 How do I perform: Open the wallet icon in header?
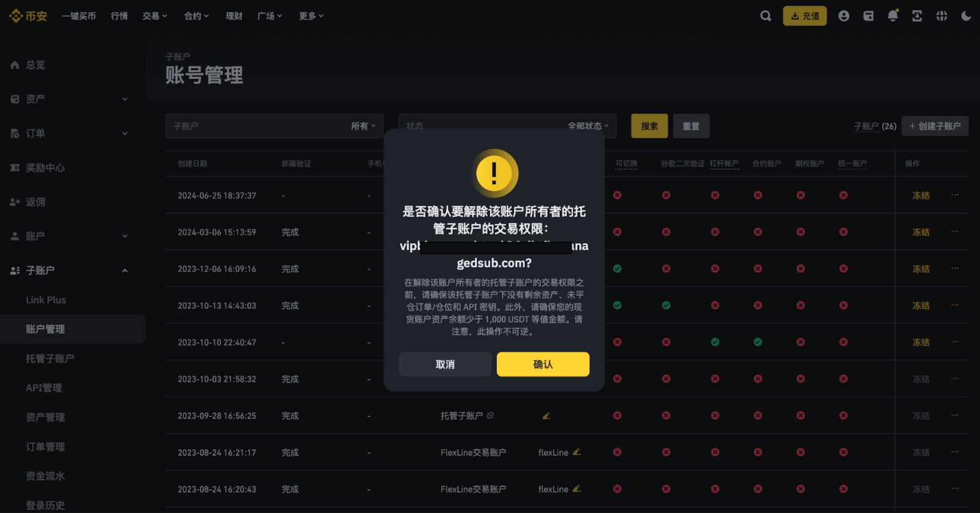tap(868, 16)
